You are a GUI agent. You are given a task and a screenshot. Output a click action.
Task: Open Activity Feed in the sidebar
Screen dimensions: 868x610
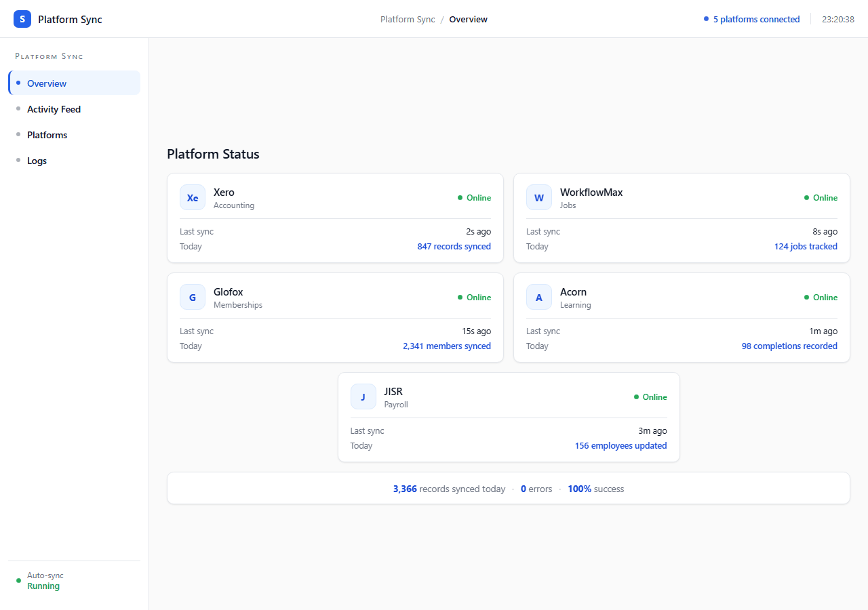(x=75, y=109)
